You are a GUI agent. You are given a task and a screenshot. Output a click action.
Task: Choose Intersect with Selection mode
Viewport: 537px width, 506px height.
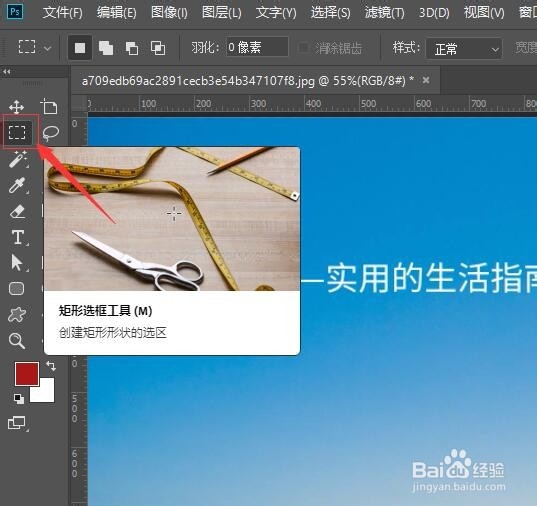pos(158,48)
